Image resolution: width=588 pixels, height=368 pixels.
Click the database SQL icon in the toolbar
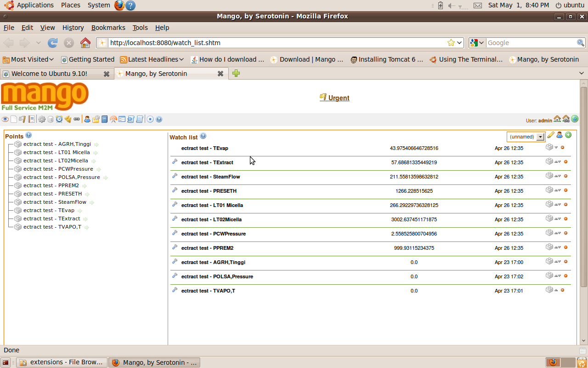(x=50, y=119)
